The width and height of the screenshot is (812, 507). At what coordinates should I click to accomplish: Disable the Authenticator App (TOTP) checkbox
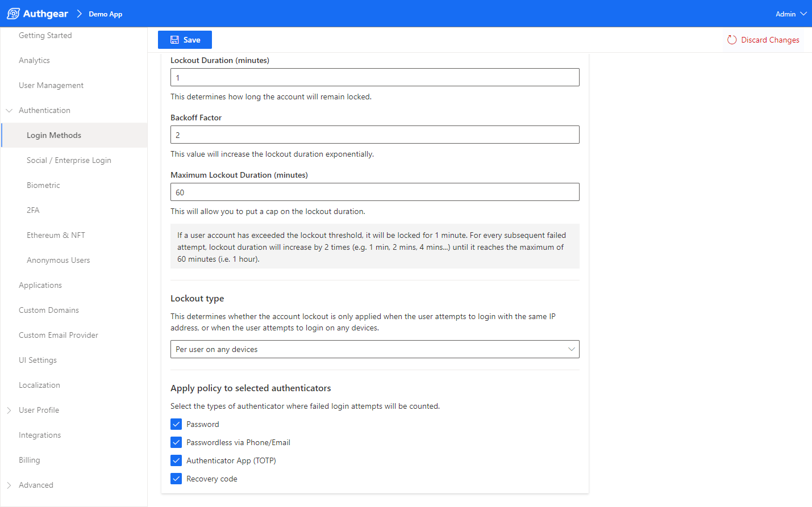pos(176,460)
